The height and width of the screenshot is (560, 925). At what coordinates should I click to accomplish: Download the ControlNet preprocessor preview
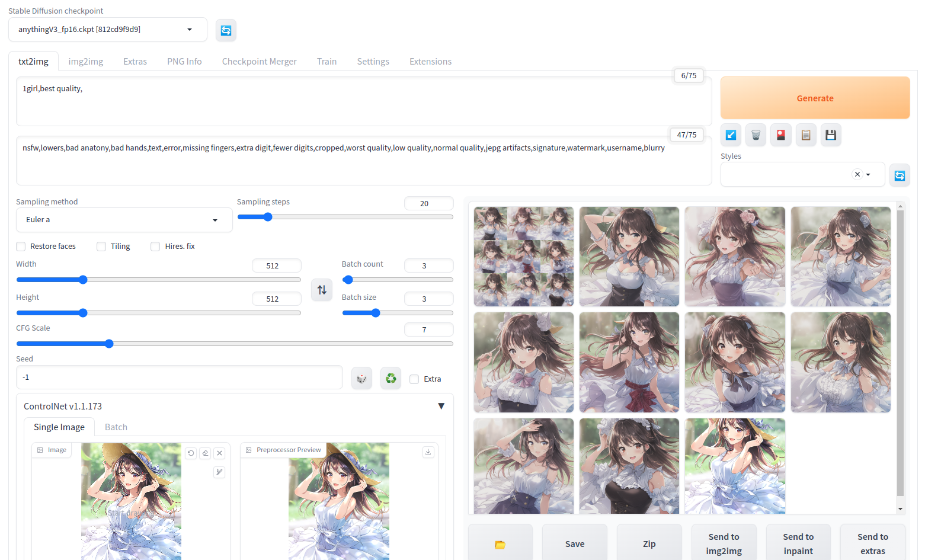(x=428, y=452)
